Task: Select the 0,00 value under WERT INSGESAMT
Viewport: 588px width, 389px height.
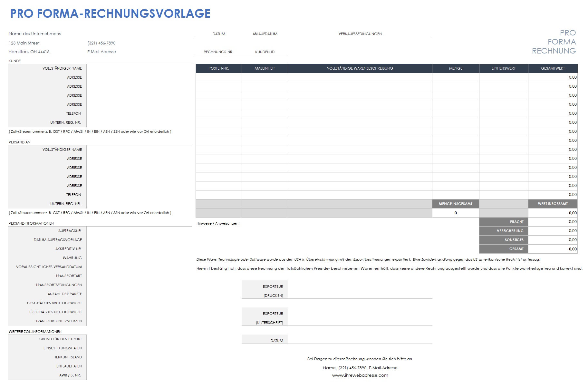Action: pos(553,213)
